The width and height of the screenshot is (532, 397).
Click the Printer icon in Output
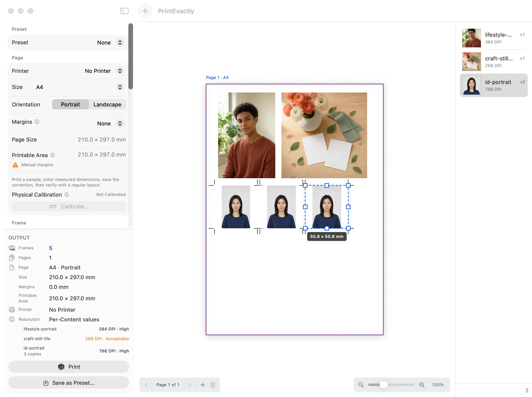point(12,310)
